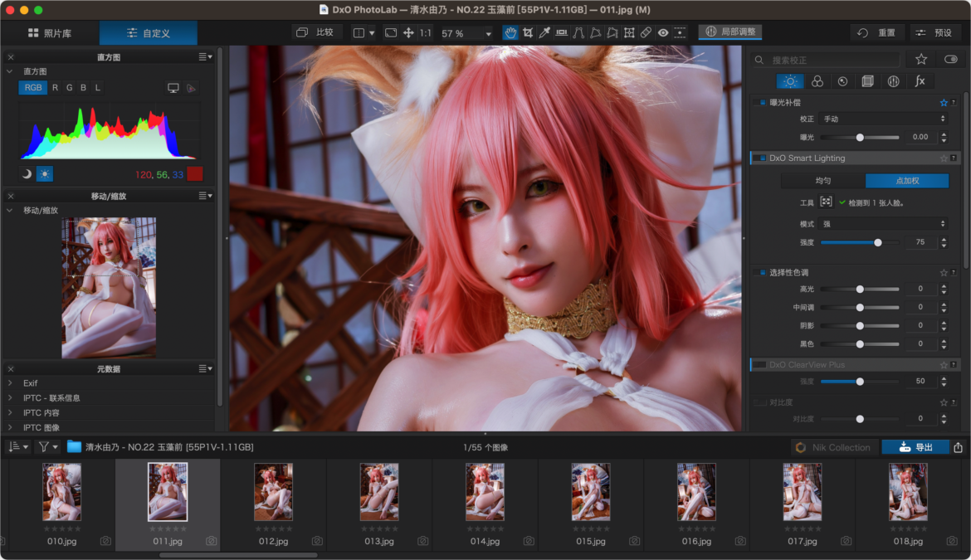Select the horizon straighten tool
Viewport: 971px width, 560px height.
pyautogui.click(x=562, y=33)
